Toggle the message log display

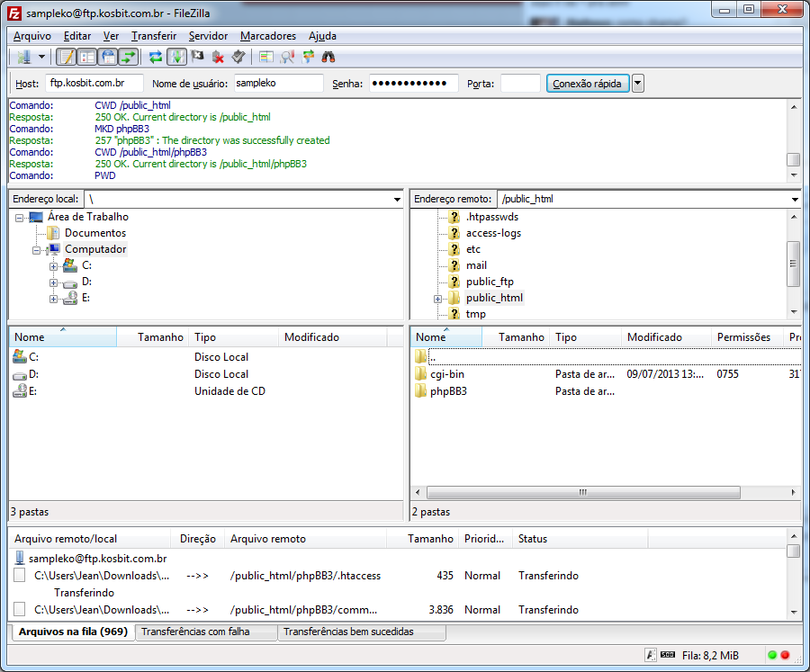point(66,57)
